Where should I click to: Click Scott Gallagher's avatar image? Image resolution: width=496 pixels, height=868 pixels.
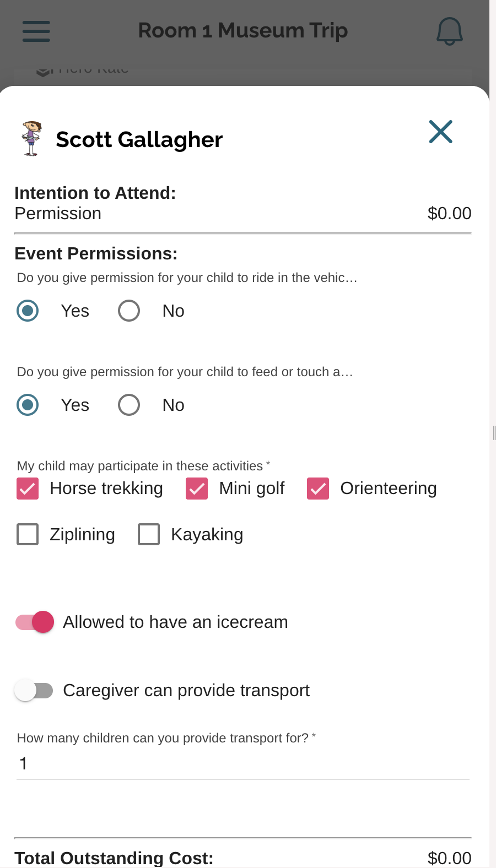(31, 139)
